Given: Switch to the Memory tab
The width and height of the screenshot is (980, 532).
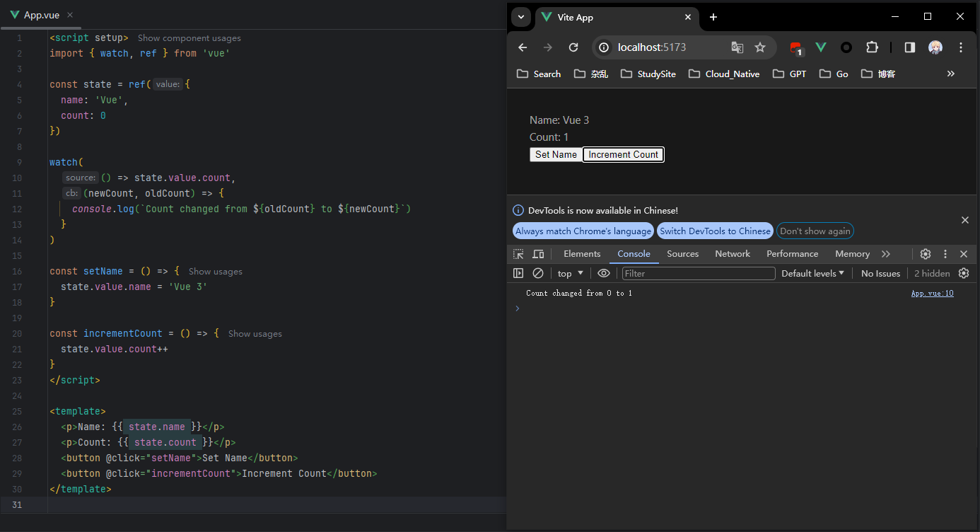Looking at the screenshot, I should coord(852,254).
